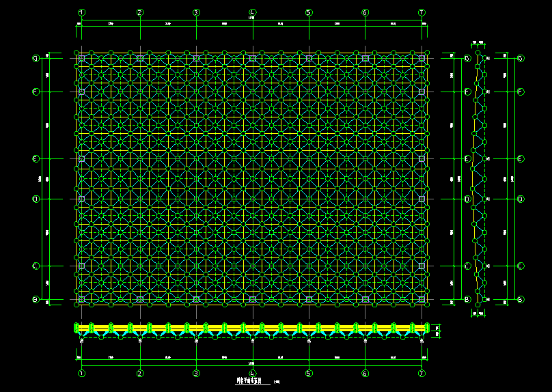
Task: Pick axis bubble 2 in the top row
Action: tap(140, 12)
